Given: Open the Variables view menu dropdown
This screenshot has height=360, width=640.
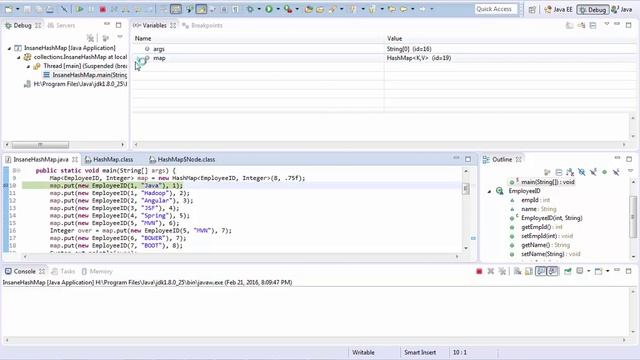Looking at the screenshot, I should 607,24.
